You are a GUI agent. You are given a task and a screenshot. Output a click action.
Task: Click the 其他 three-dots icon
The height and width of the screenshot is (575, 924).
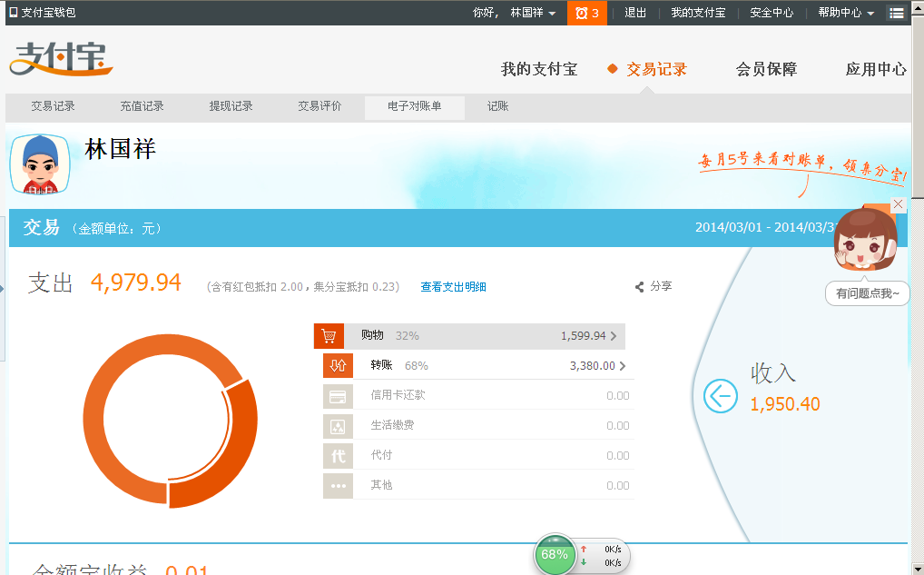coord(338,486)
